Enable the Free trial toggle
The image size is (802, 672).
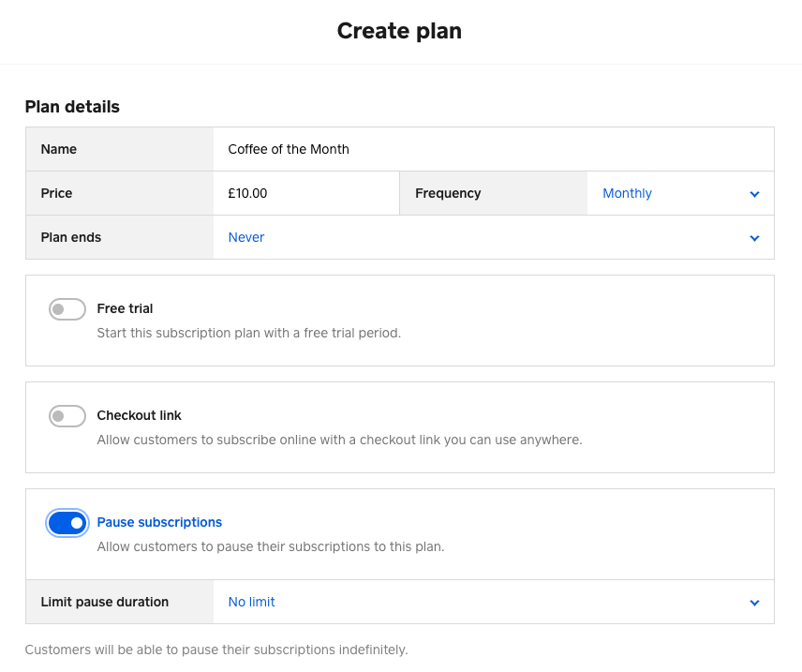67,309
